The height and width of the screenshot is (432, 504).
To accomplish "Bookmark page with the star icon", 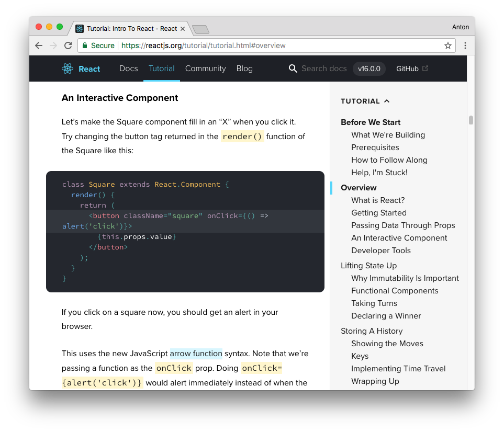I will 448,46.
